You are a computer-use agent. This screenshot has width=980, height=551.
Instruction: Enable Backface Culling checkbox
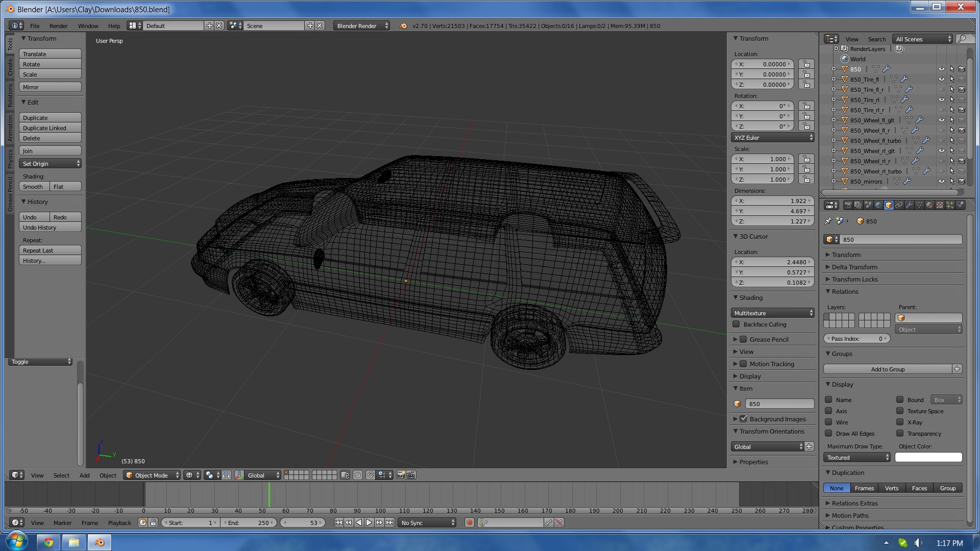[736, 324]
